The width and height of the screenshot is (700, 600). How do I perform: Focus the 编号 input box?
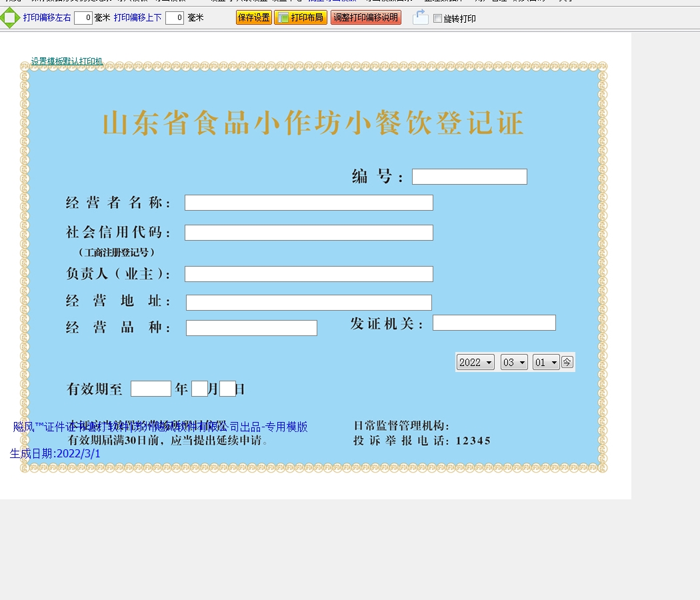tap(469, 177)
